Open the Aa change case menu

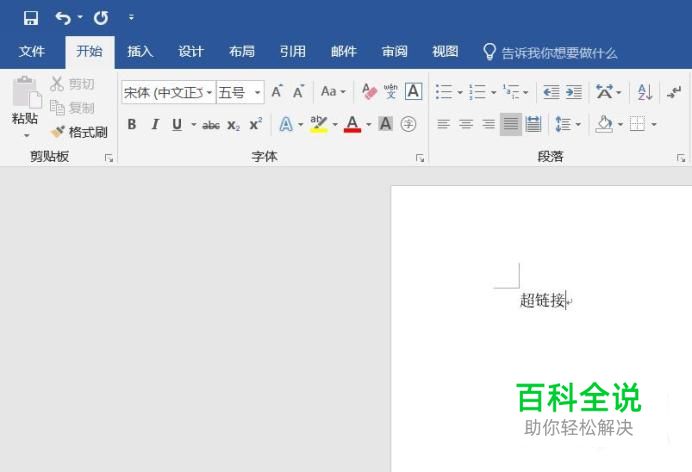pos(333,92)
